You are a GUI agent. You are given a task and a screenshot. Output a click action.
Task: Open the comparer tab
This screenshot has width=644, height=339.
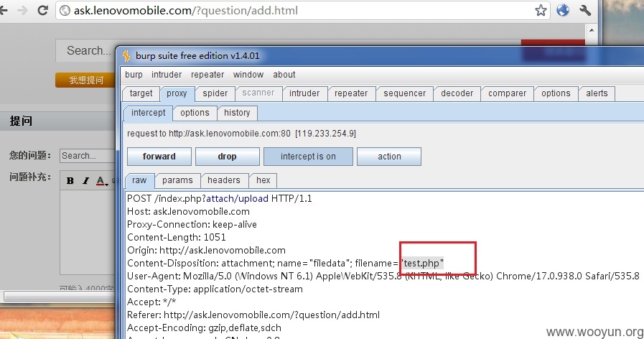(x=507, y=93)
